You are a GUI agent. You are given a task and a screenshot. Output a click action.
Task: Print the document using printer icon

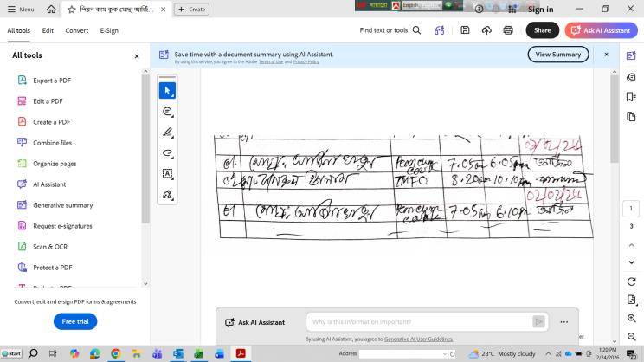[507, 30]
